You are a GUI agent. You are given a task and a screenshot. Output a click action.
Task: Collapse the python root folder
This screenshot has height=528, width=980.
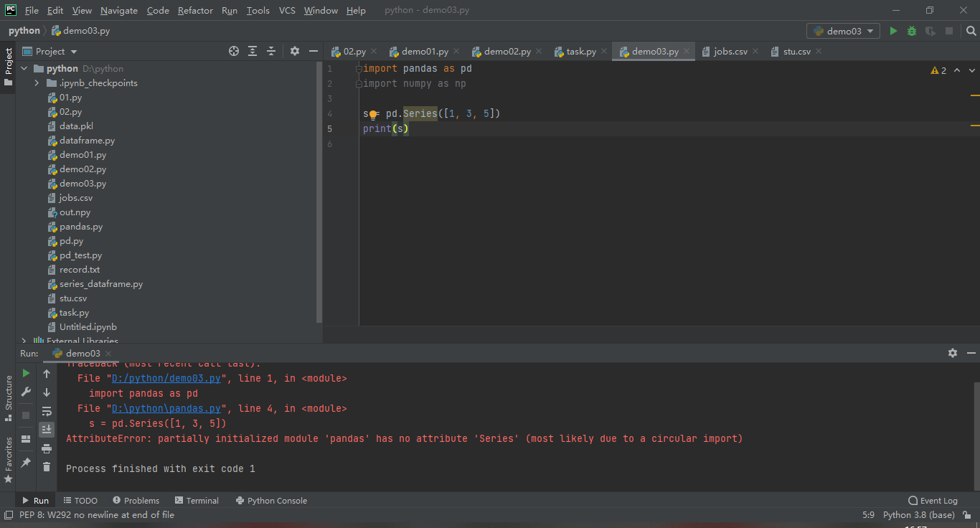coord(24,69)
